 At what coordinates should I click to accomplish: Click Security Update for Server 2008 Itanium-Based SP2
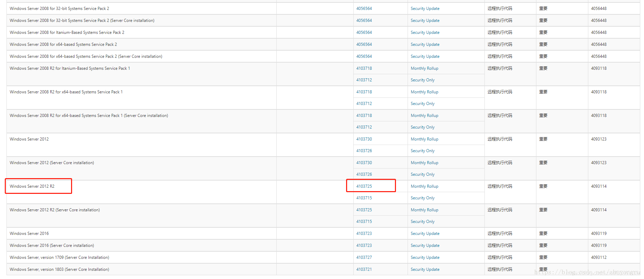[x=425, y=32]
